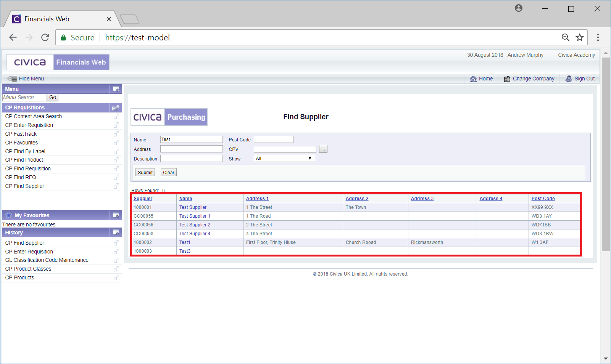Open the Test1 supplier link
The image size is (611, 364).
(x=185, y=242)
